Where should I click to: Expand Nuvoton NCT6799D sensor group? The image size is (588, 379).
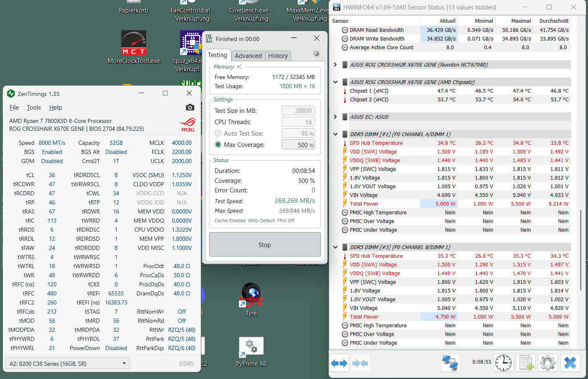(x=335, y=65)
